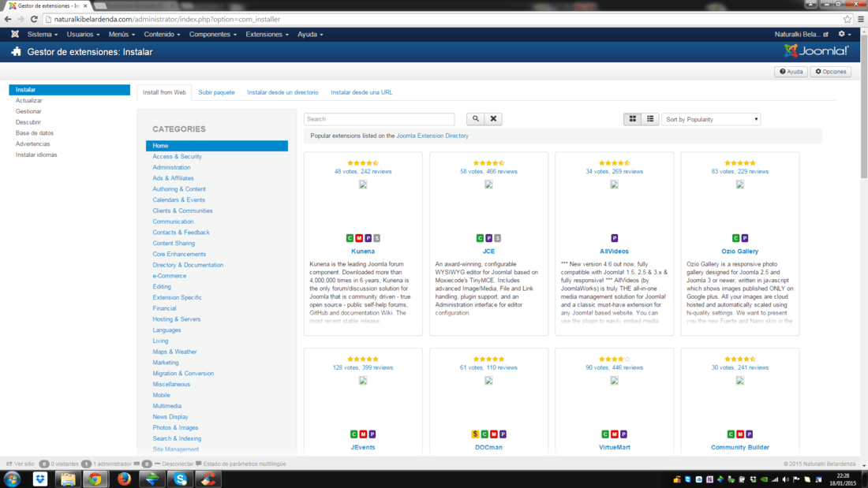Click the Kunena extension image thumbnail
Screen dimensions: 868x488
[363, 184]
